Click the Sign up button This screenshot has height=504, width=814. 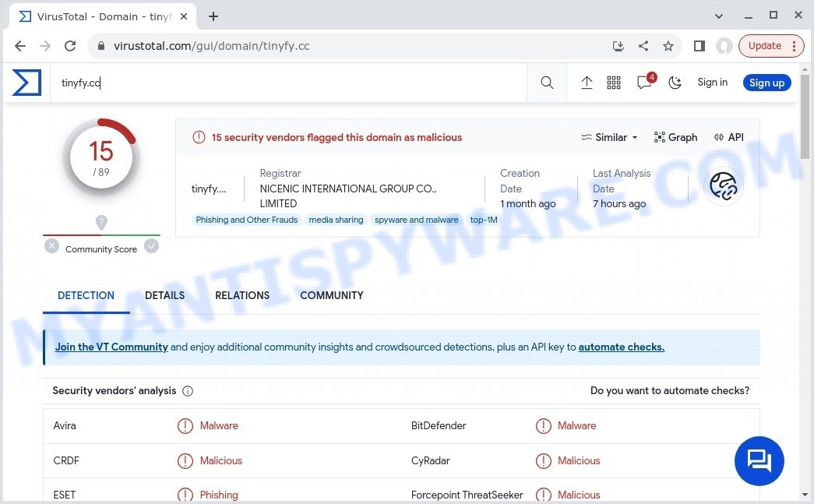coord(766,83)
